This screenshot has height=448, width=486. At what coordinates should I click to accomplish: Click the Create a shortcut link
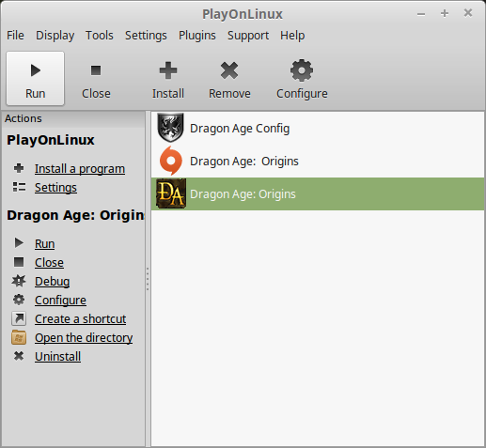pyautogui.click(x=81, y=318)
